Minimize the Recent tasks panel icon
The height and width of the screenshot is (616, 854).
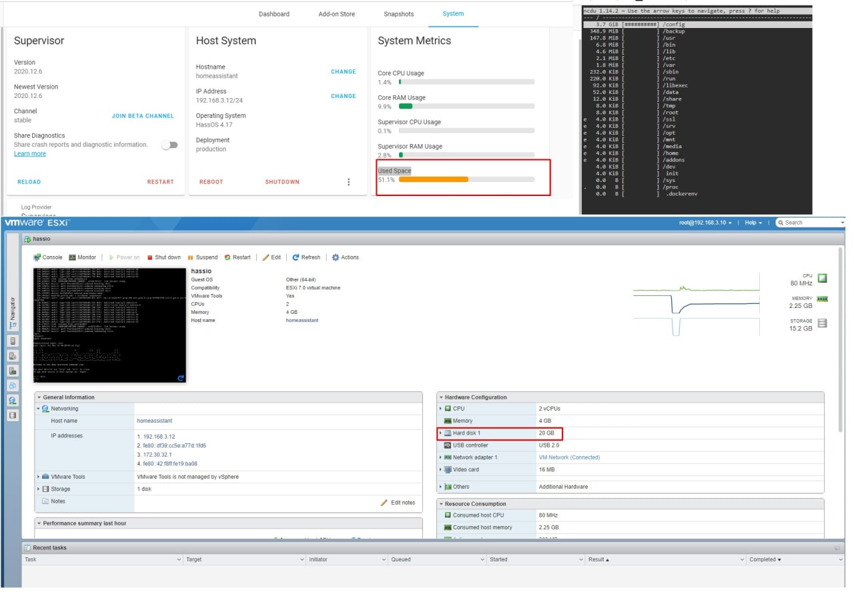point(837,548)
